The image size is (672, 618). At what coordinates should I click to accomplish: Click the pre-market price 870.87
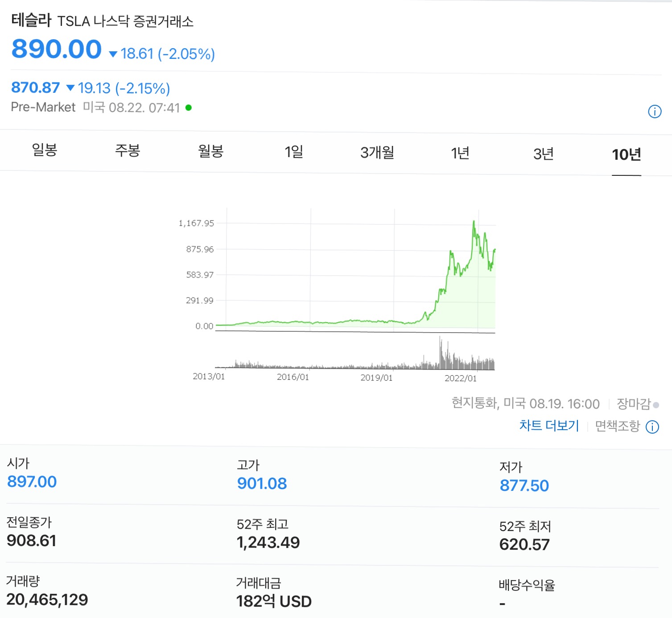tap(35, 87)
